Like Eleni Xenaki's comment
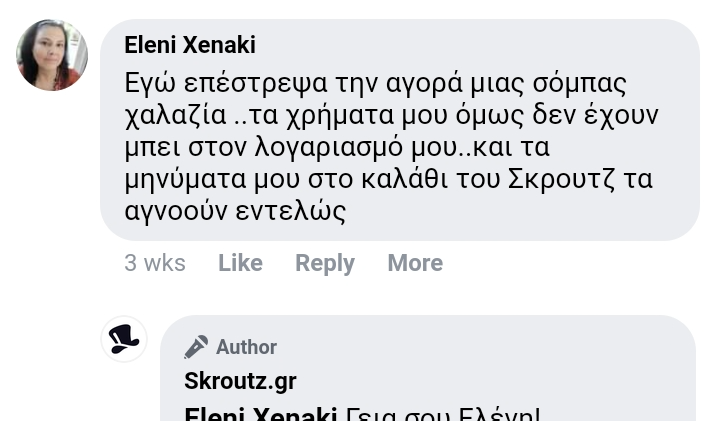This screenshot has height=421, width=720. coord(240,263)
